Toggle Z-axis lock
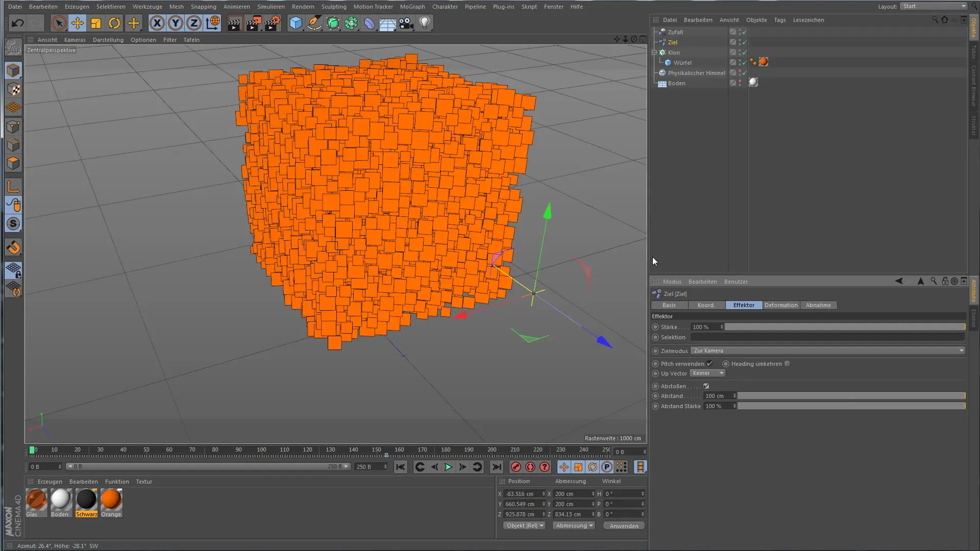 point(194,23)
